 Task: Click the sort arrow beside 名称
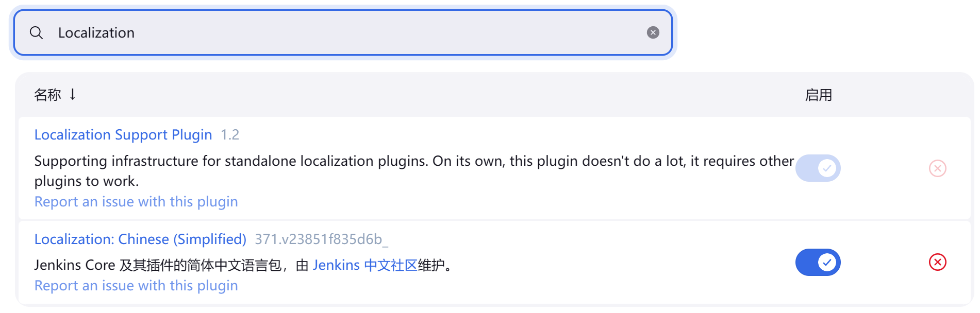(73, 94)
